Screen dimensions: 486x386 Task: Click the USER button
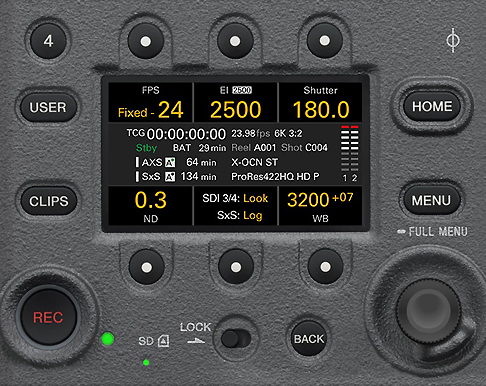48,107
